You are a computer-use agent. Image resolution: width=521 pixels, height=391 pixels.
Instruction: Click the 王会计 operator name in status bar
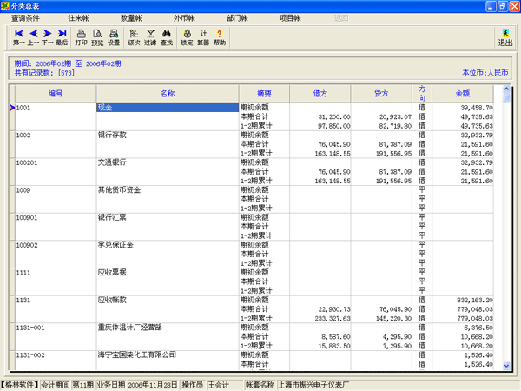point(218,385)
